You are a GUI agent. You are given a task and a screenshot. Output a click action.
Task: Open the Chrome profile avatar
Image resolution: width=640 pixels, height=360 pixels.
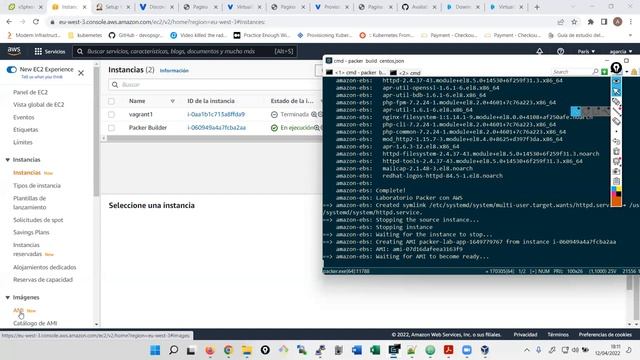pos(618,22)
